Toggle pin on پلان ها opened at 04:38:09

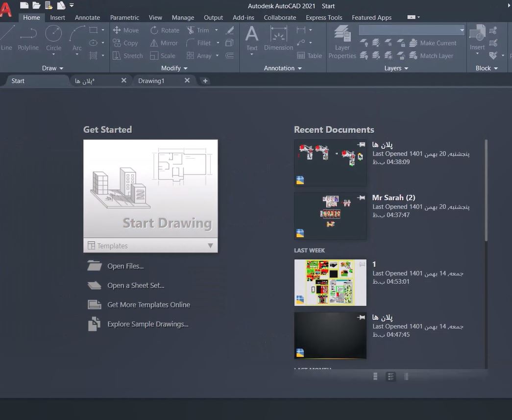(361, 145)
